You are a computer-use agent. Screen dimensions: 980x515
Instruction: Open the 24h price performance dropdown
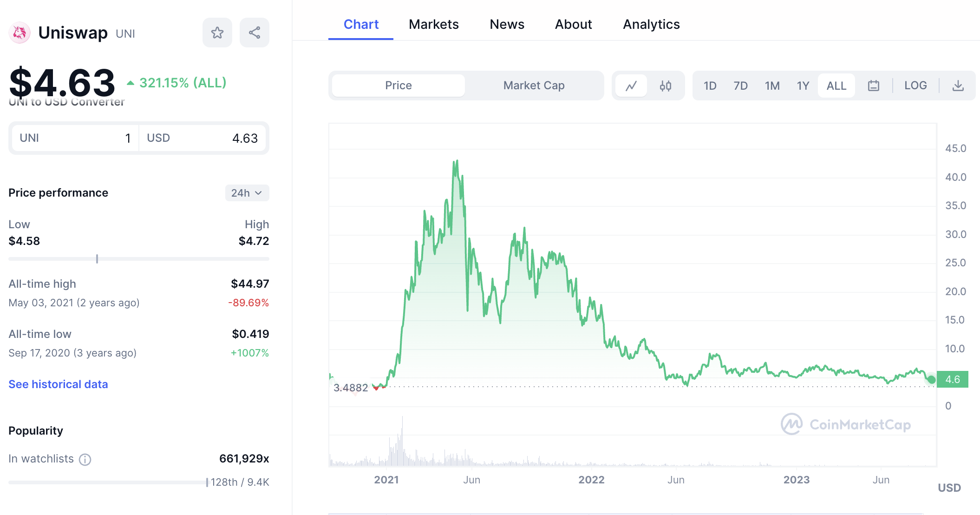coord(247,193)
